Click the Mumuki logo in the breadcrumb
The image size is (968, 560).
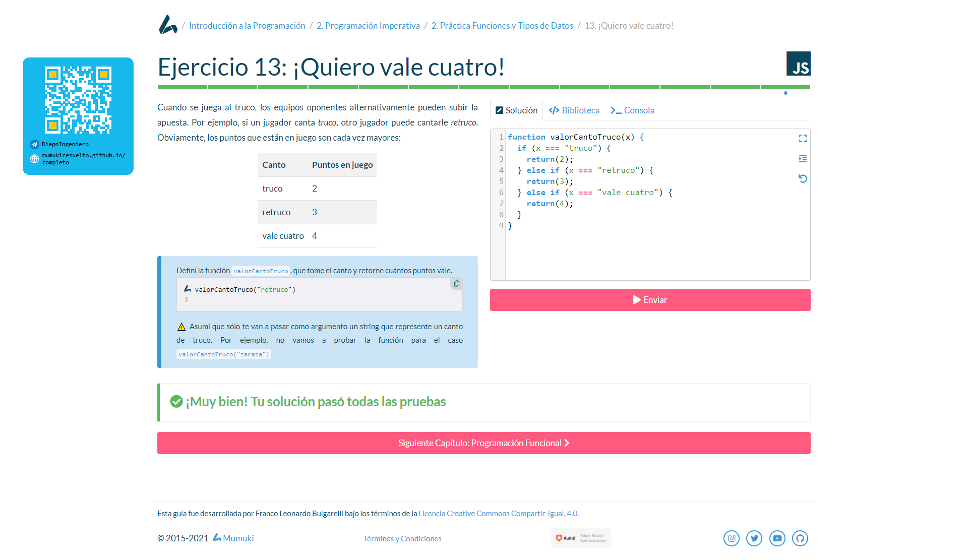(x=168, y=24)
